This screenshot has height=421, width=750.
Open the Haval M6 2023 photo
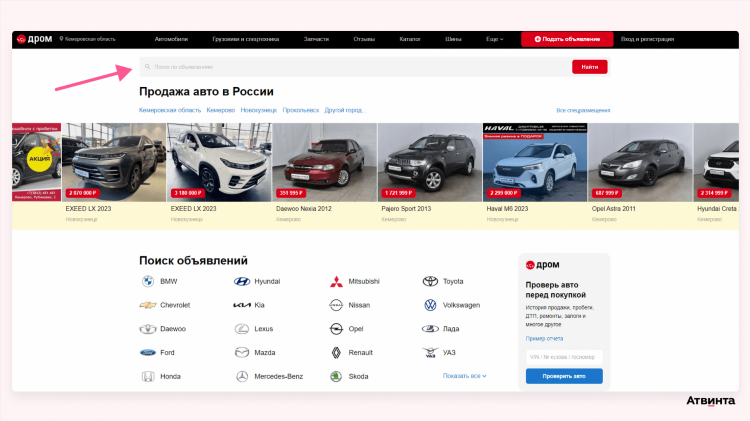pos(535,162)
